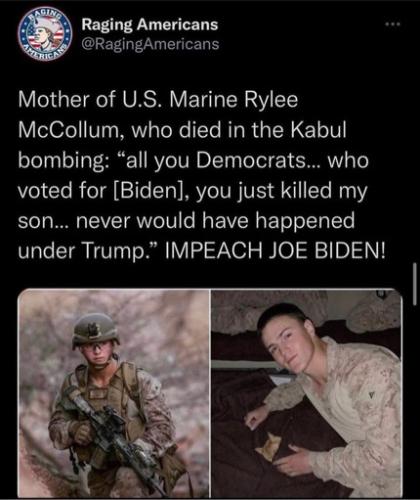Click the kitten in the right photo

click(269, 446)
